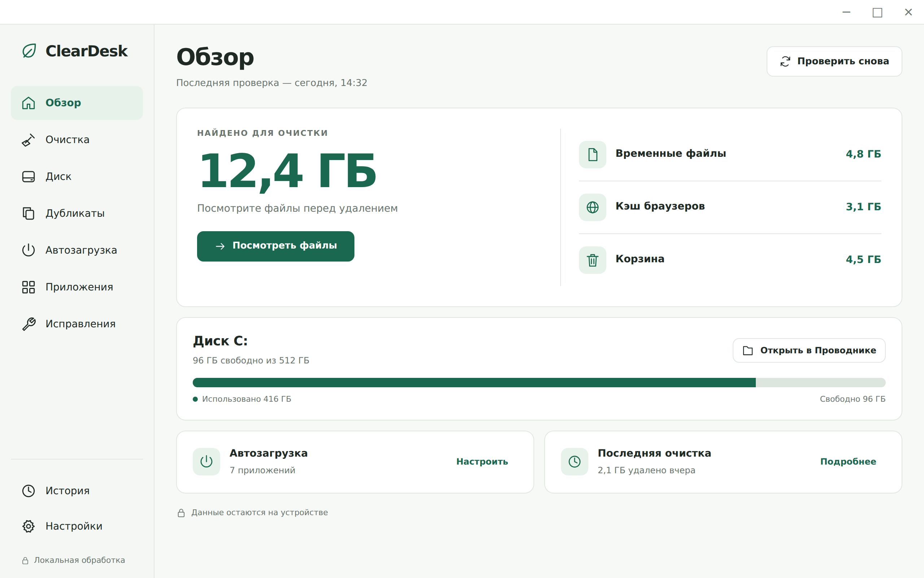Click the ClearDesk leaf logo icon
This screenshot has width=924, height=578.
tap(29, 51)
